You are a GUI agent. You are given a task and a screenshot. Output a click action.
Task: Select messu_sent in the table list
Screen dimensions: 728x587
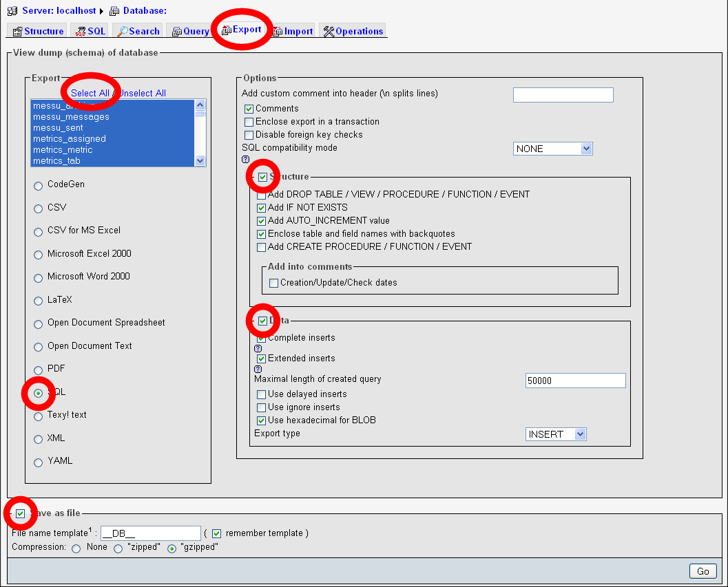tap(112, 127)
